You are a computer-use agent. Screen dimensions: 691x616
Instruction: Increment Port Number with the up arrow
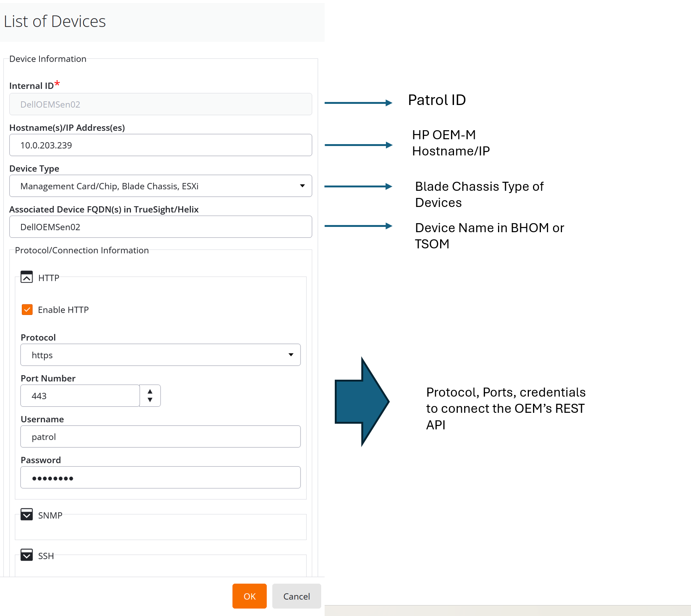click(x=150, y=391)
